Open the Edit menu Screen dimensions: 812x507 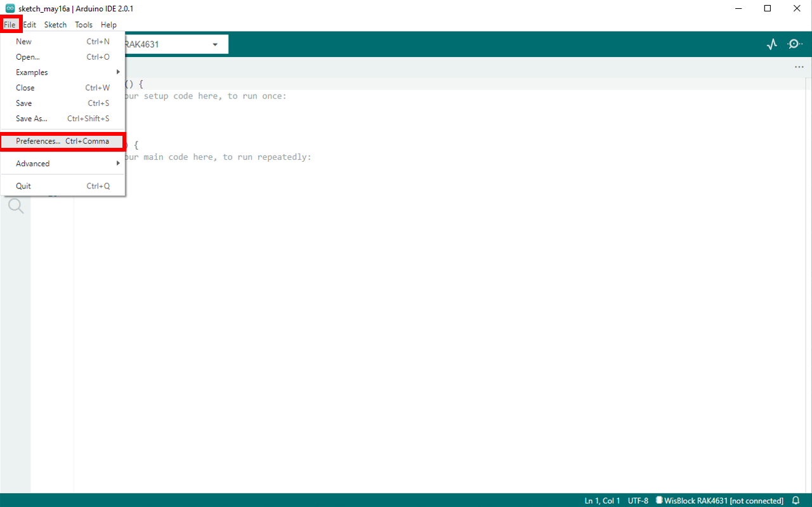(30, 25)
